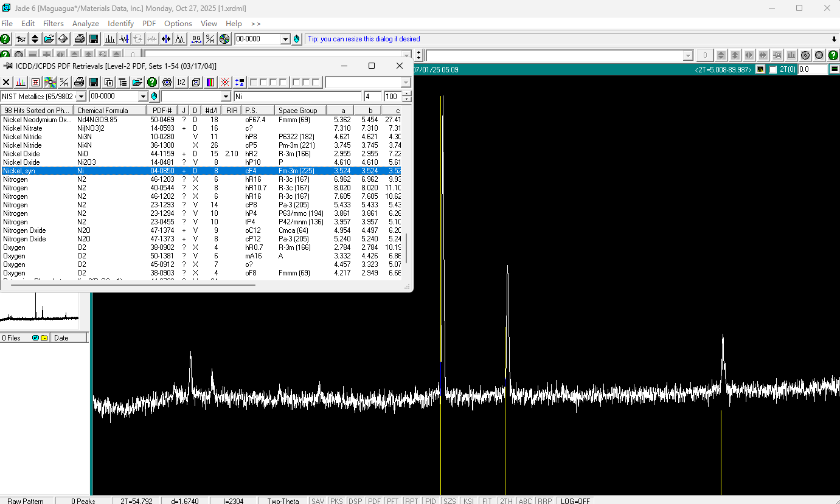
Task: Open the 00-0000 PDF number dropdown in main toolbar
Action: pyautogui.click(x=285, y=39)
